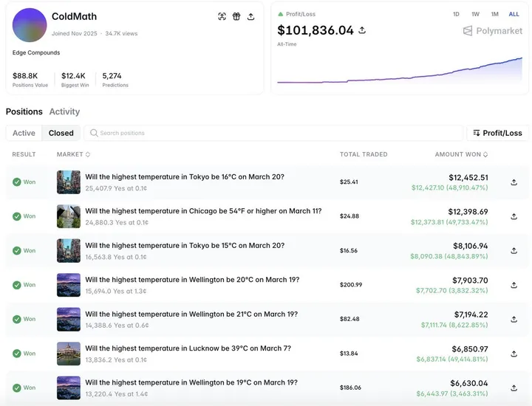Open Chicago 54°F market thumbnail
The width and height of the screenshot is (532, 406).
pyautogui.click(x=69, y=216)
